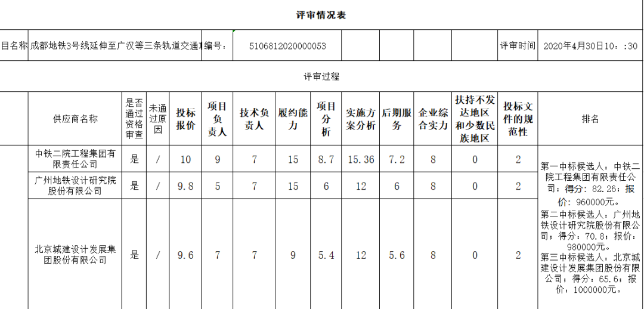The width and height of the screenshot is (644, 309).
Task: Click the 履约能力 column header
Action: pos(293,119)
